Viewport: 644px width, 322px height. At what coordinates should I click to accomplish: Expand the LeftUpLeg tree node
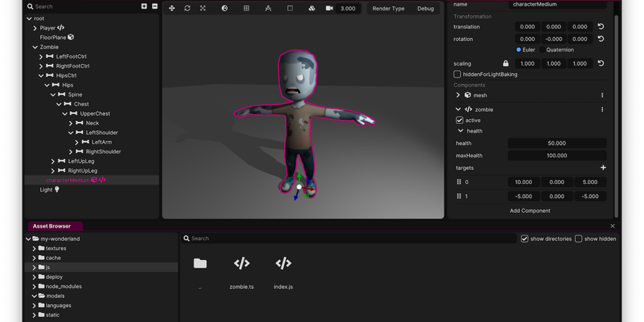coord(53,161)
